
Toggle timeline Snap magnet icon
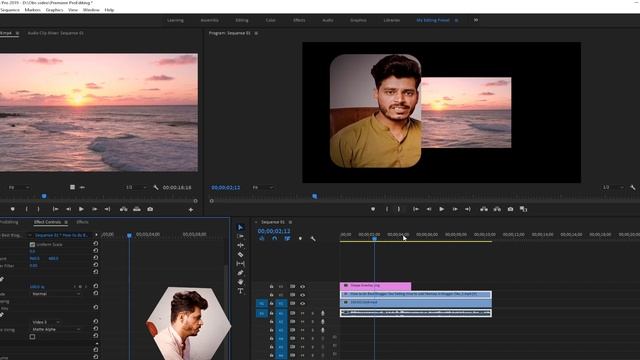tap(274, 239)
